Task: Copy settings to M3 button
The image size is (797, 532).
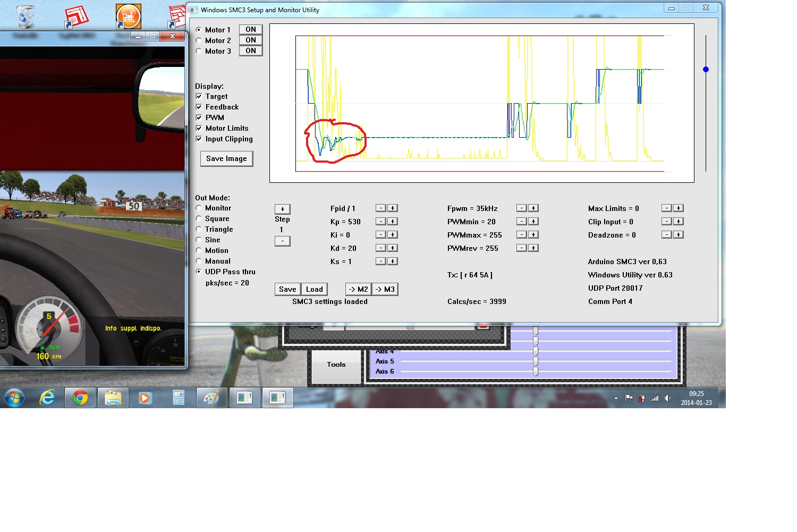Action: click(x=385, y=289)
